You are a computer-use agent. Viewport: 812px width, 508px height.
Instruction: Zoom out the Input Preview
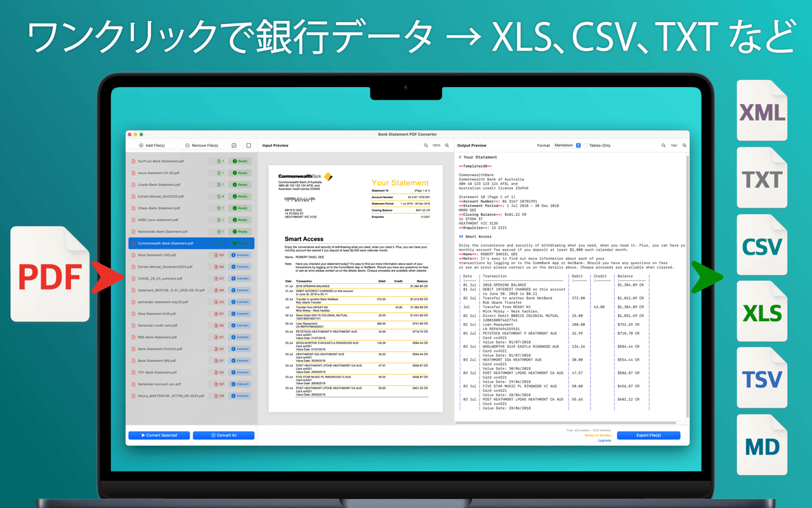tap(426, 145)
